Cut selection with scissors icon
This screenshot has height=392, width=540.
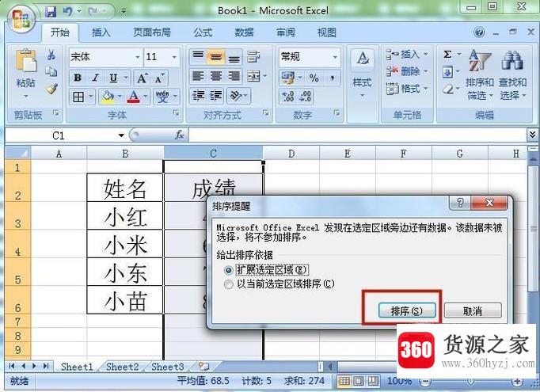[51, 55]
